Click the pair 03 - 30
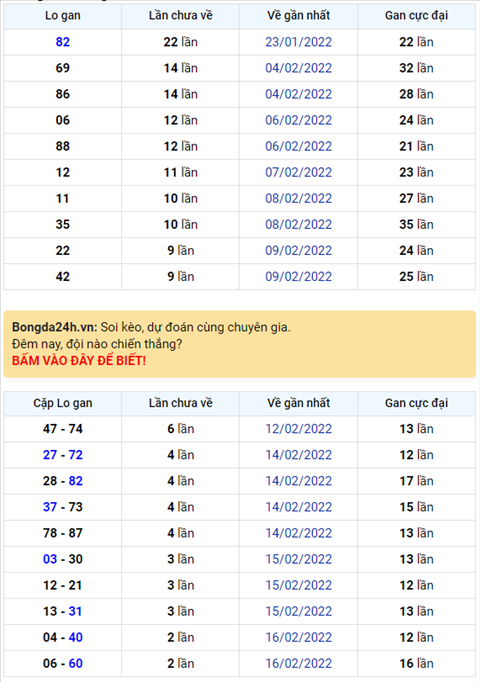Image resolution: width=480 pixels, height=682 pixels. click(63, 559)
